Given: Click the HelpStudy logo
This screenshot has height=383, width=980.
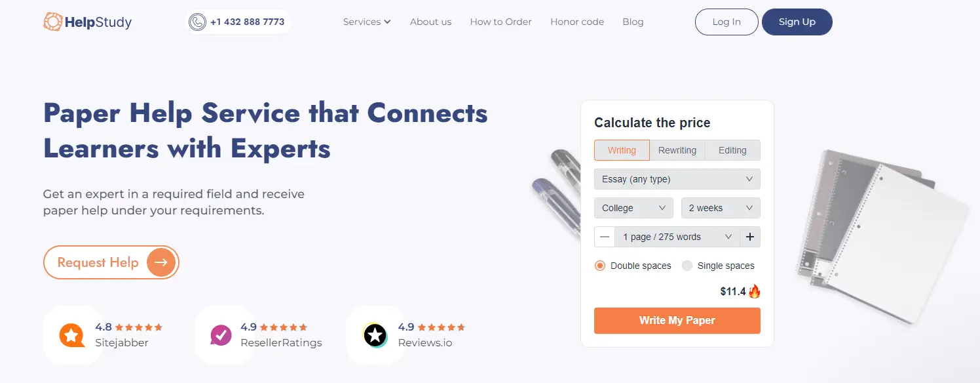Looking at the screenshot, I should tap(87, 21).
